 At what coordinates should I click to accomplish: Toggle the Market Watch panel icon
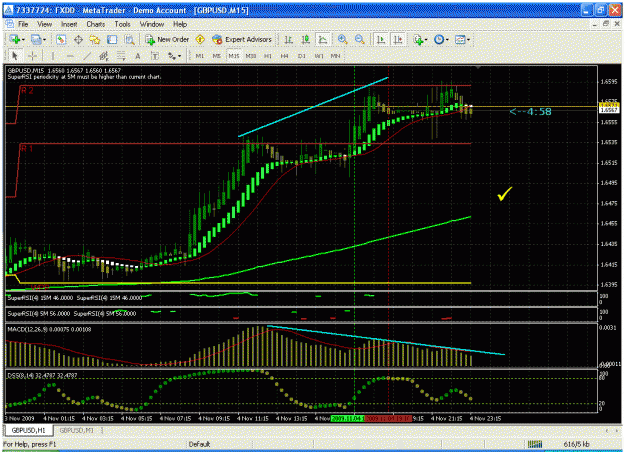point(61,39)
